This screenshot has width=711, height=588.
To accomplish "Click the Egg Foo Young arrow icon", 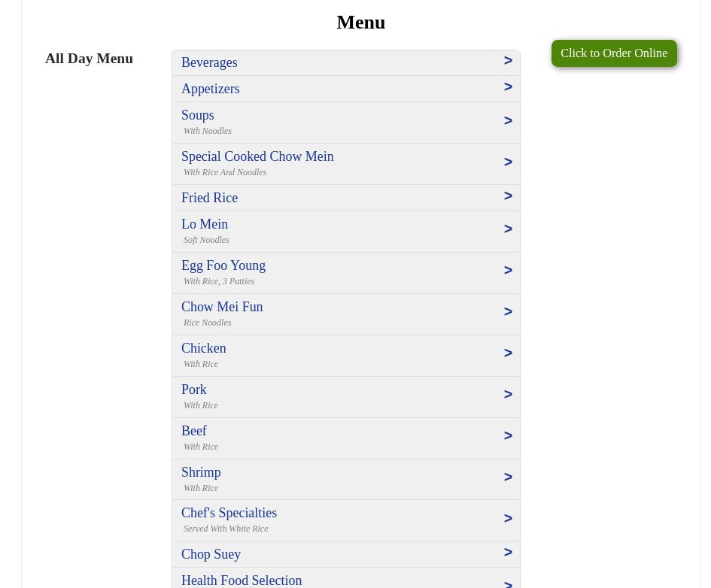I will pyautogui.click(x=508, y=271).
